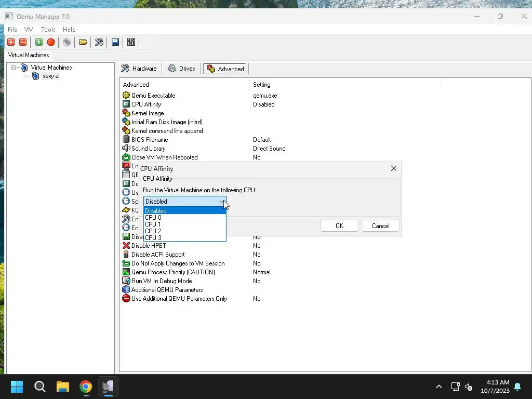Viewport: 532px width, 399px height.
Task: Open Google Chrome from the taskbar
Action: pyautogui.click(x=86, y=387)
